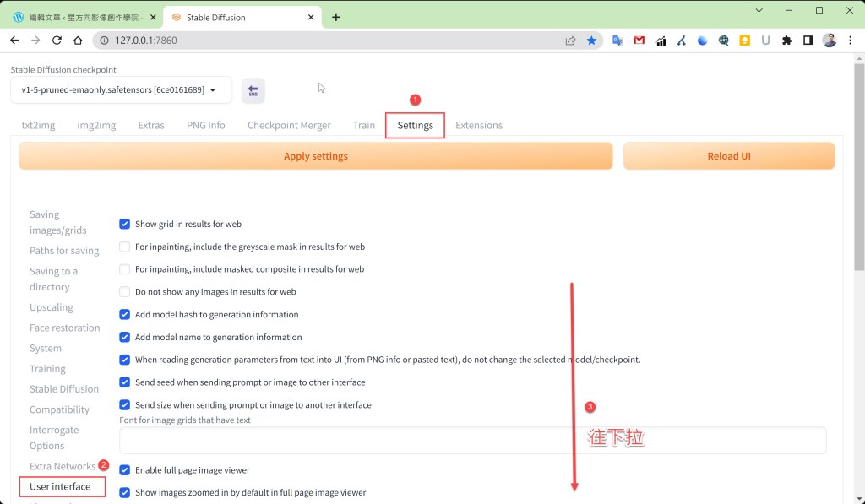
Task: Click the bookmark star in address bar
Action: [591, 40]
